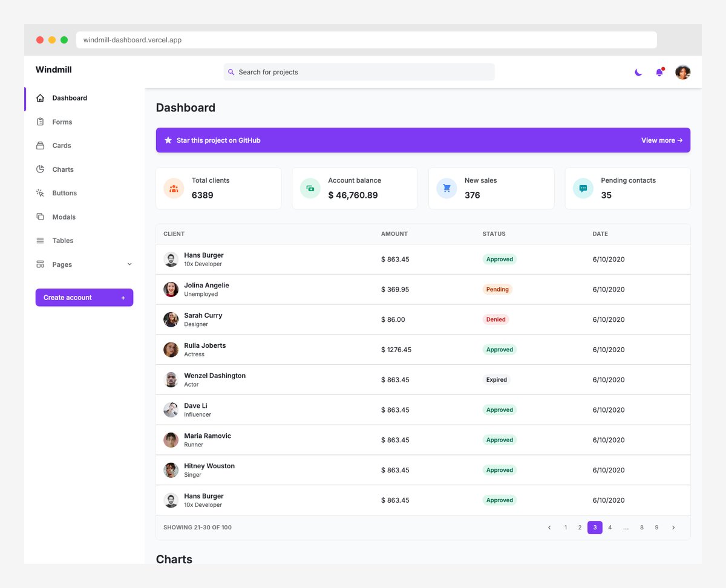Click the Create account button
This screenshot has width=726, height=588.
pos(84,297)
